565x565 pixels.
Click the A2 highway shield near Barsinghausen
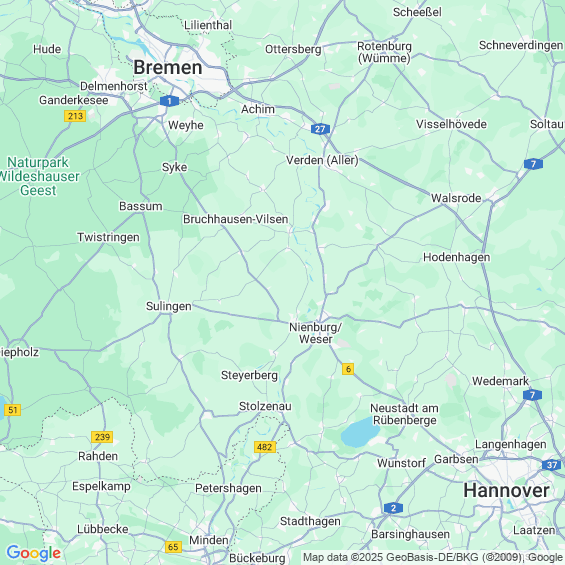pos(393,508)
